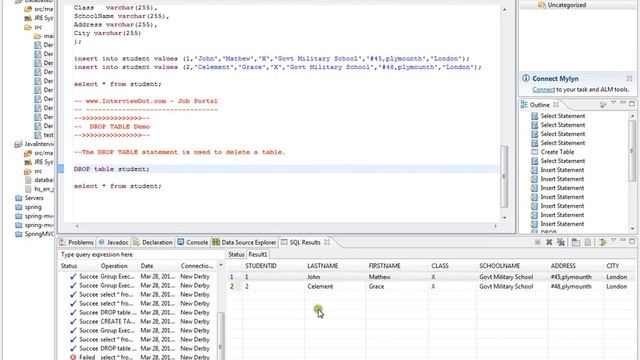This screenshot has width=640, height=360.
Task: Click the LASTNAME column header
Action: coord(322,266)
